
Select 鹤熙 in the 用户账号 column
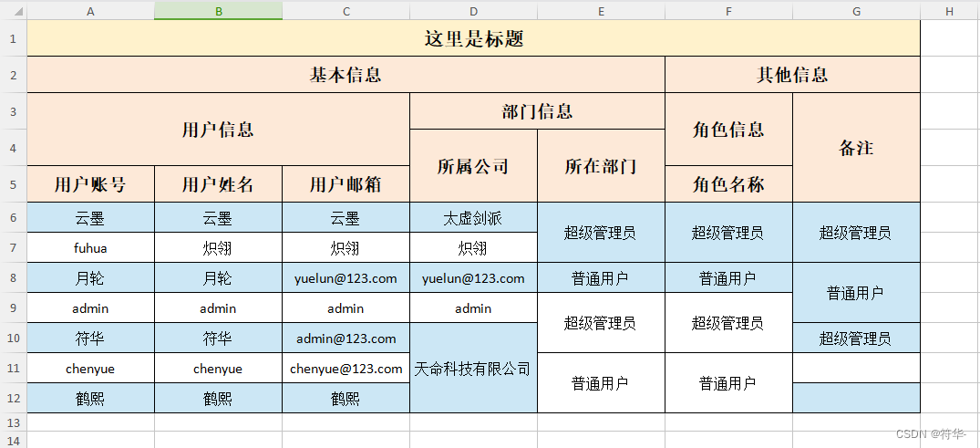90,399
